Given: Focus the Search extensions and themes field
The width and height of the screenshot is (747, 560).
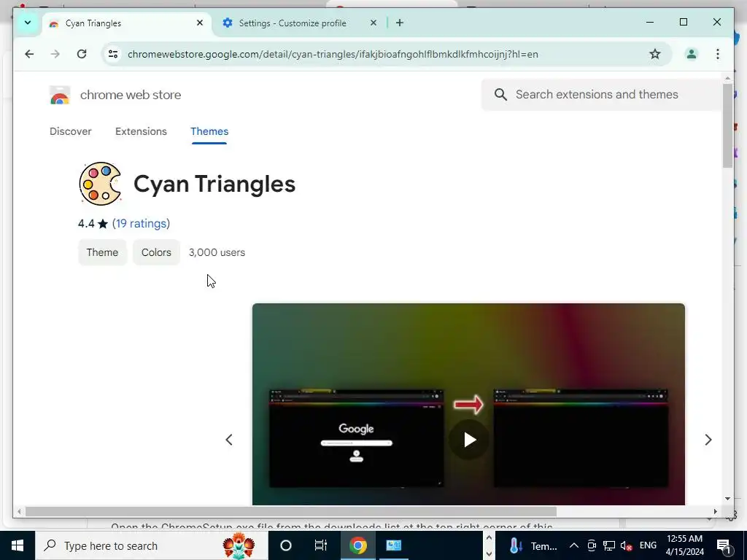Looking at the screenshot, I should pyautogui.click(x=602, y=95).
